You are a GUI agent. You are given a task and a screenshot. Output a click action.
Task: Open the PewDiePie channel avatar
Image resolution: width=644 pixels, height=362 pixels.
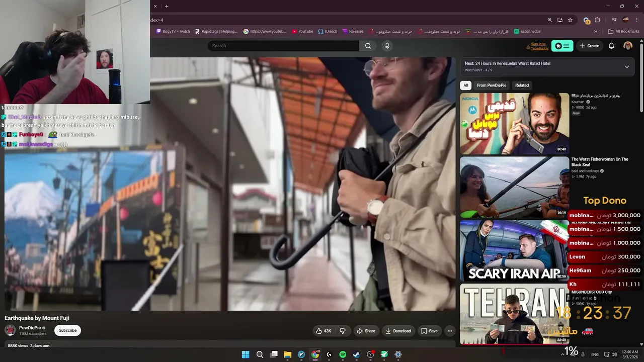pos(10,330)
